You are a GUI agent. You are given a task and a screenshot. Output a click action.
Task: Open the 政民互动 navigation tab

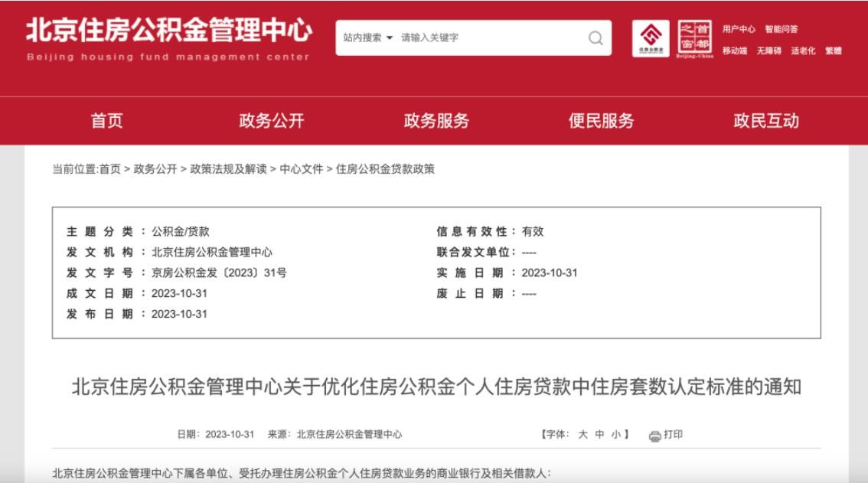tap(766, 120)
